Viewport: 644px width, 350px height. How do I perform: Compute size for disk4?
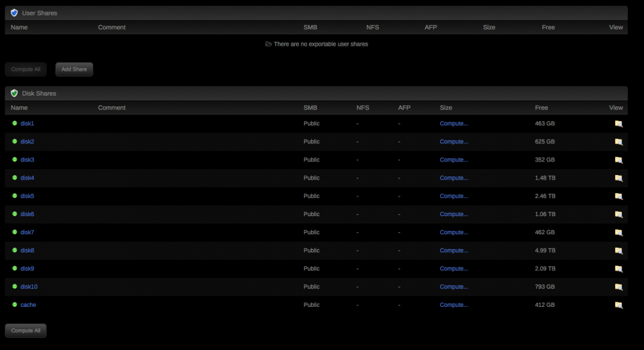tap(454, 178)
